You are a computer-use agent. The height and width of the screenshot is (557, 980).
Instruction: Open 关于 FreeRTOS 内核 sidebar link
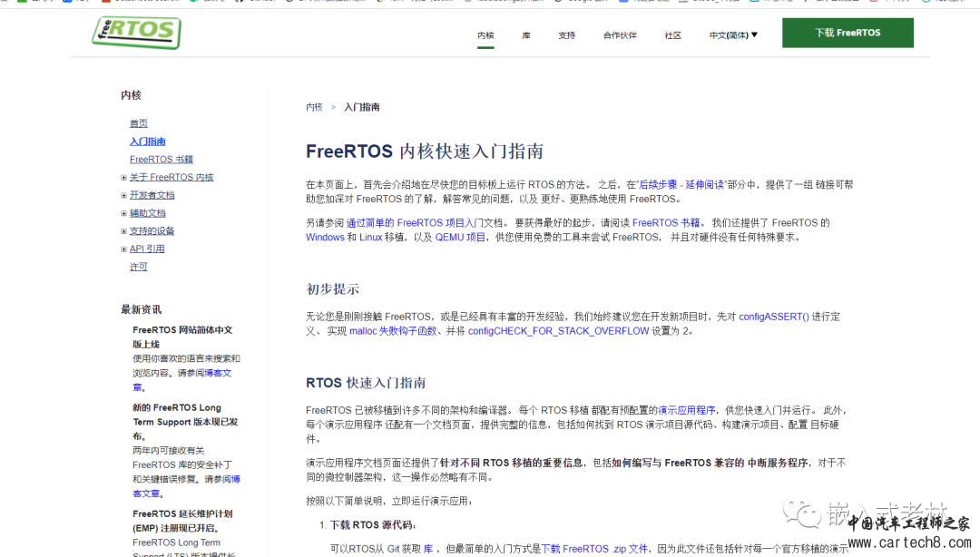[x=171, y=178]
